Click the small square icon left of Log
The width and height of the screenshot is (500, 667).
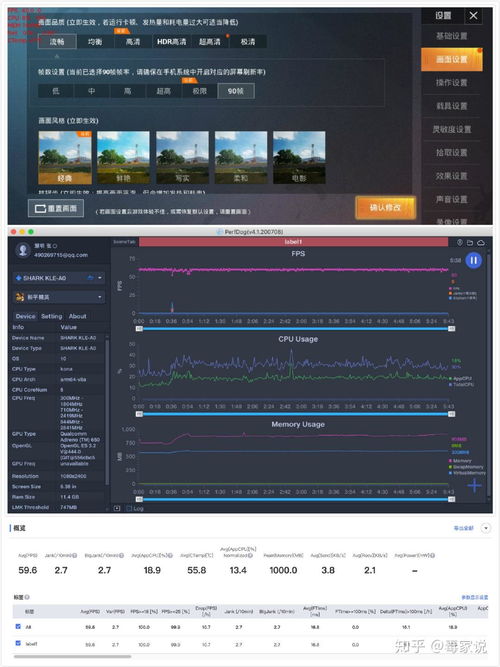117,508
